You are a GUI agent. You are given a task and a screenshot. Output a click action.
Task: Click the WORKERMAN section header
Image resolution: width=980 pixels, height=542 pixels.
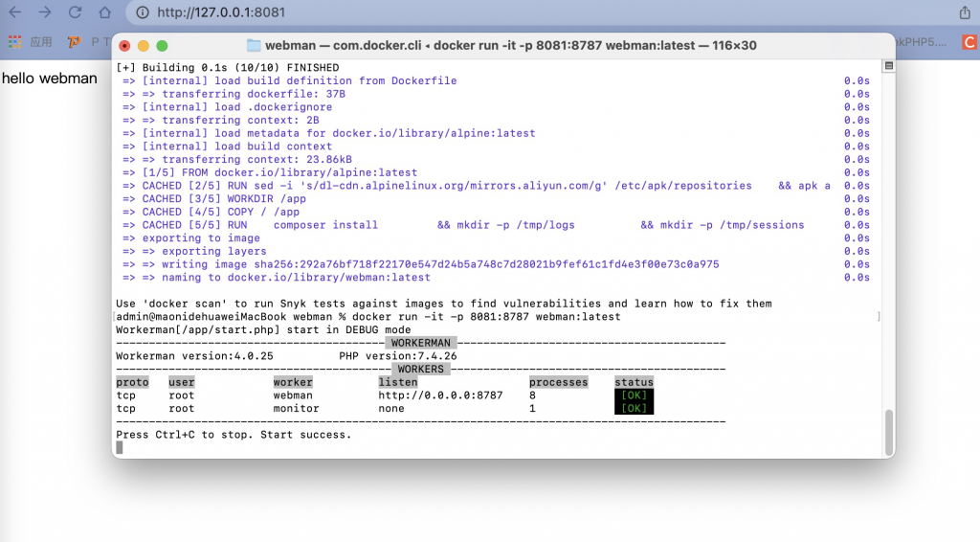[421, 343]
